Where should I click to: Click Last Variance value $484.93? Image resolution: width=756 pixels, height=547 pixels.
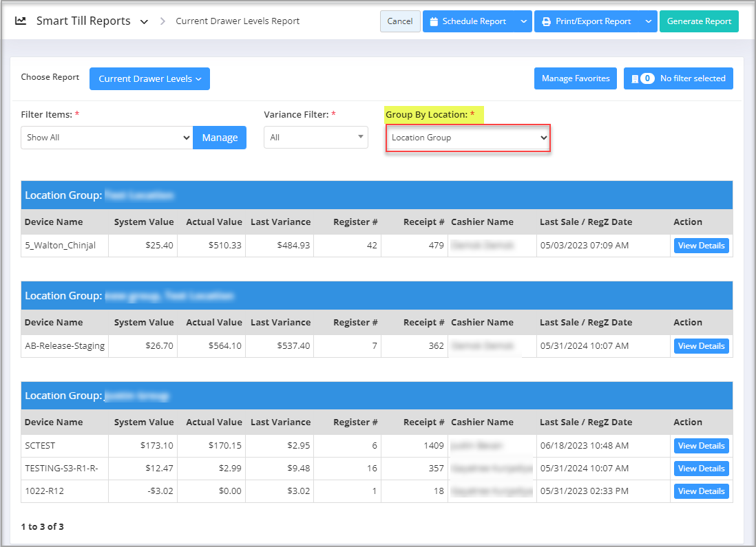[x=293, y=246]
